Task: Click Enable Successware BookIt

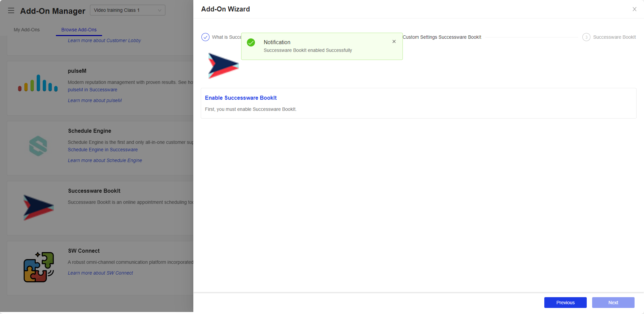Action: 241,98
